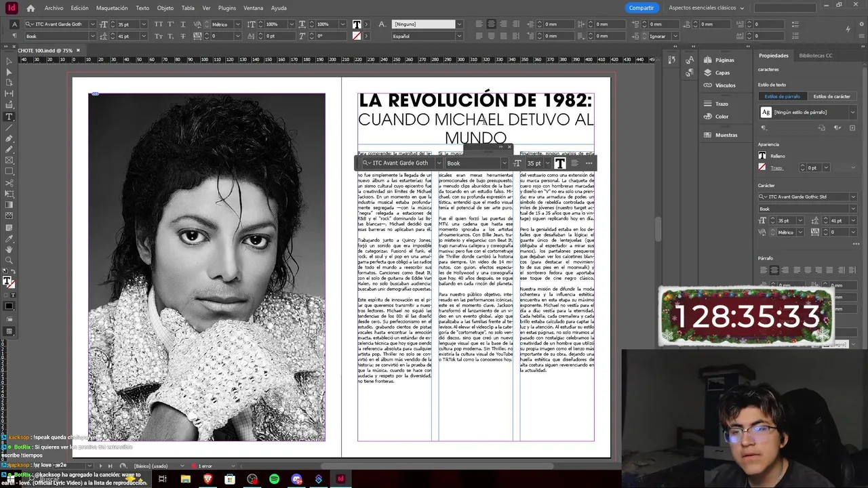Expand the paragraph style dropdown in Properties
The height and width of the screenshot is (488, 868).
coord(852,112)
